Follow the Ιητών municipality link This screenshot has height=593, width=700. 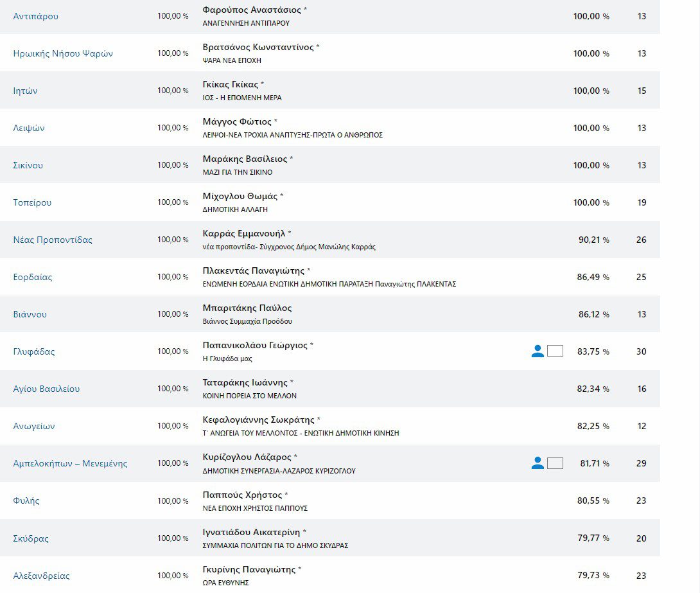point(25,91)
